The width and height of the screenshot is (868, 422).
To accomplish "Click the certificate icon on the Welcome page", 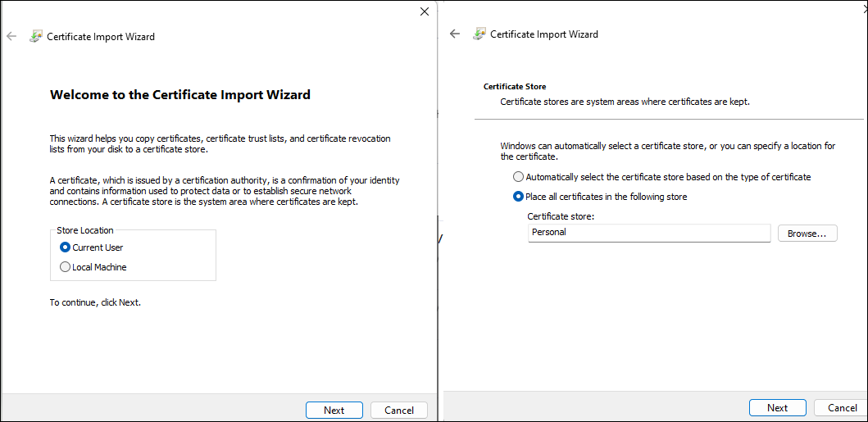I will (x=36, y=36).
